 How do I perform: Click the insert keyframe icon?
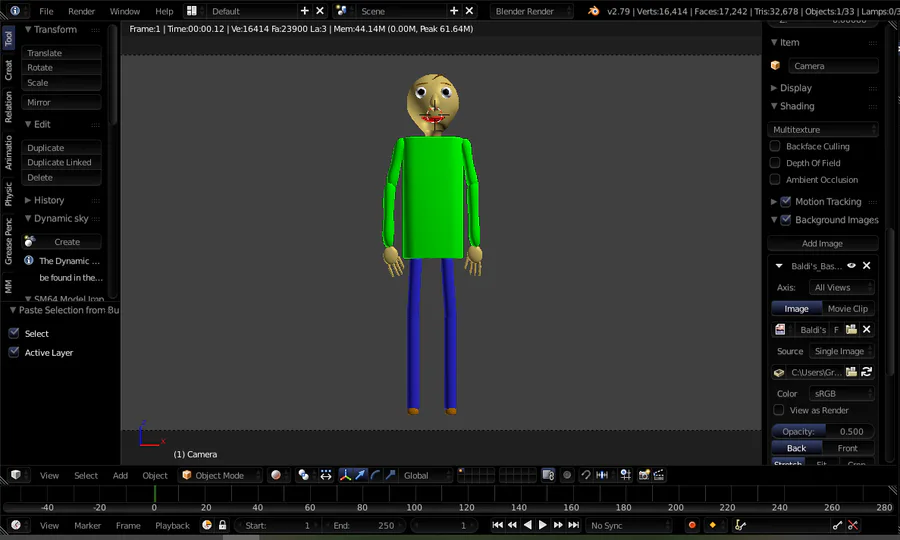coord(837,525)
